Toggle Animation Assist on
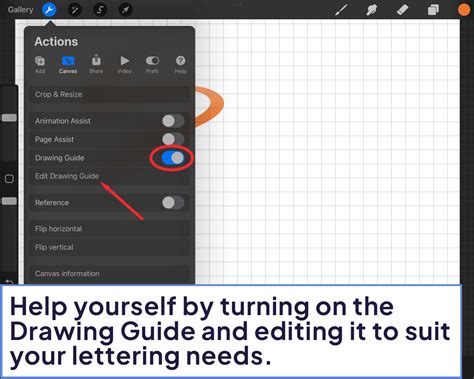The width and height of the screenshot is (474, 379). tap(173, 121)
